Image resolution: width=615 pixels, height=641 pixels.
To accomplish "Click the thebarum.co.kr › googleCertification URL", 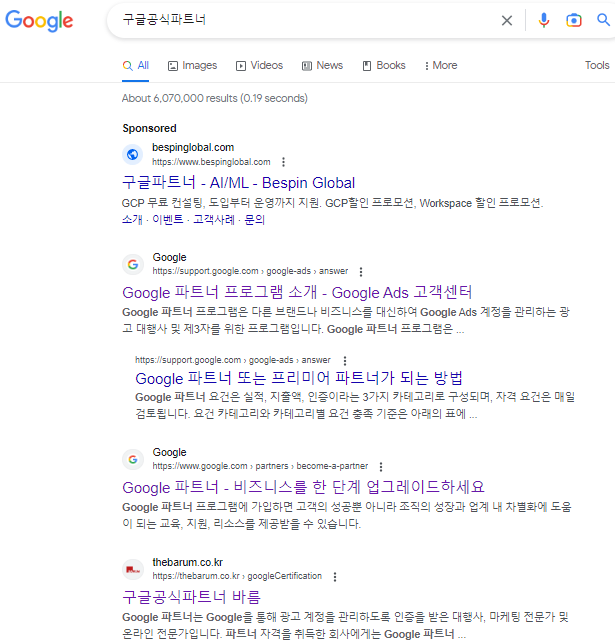I will pos(237,576).
